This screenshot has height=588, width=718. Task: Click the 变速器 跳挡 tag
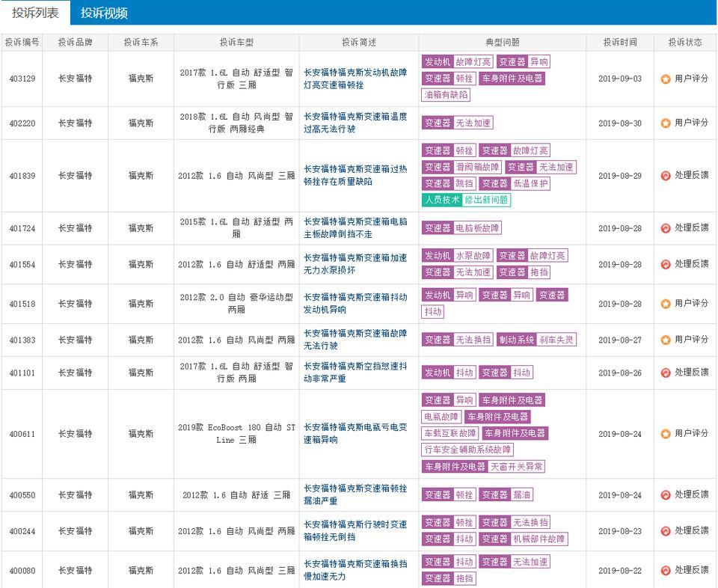[x=449, y=183]
